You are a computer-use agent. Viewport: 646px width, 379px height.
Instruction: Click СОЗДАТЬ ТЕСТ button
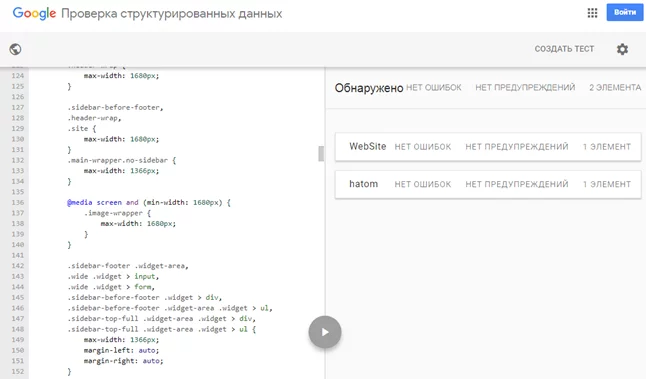click(564, 49)
